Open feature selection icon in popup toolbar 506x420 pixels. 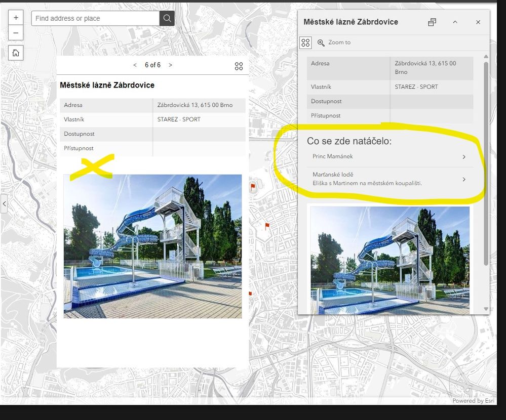click(x=305, y=43)
